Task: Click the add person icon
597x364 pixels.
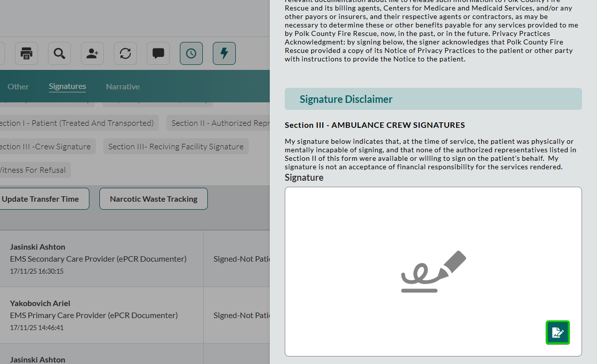Action: click(x=92, y=53)
